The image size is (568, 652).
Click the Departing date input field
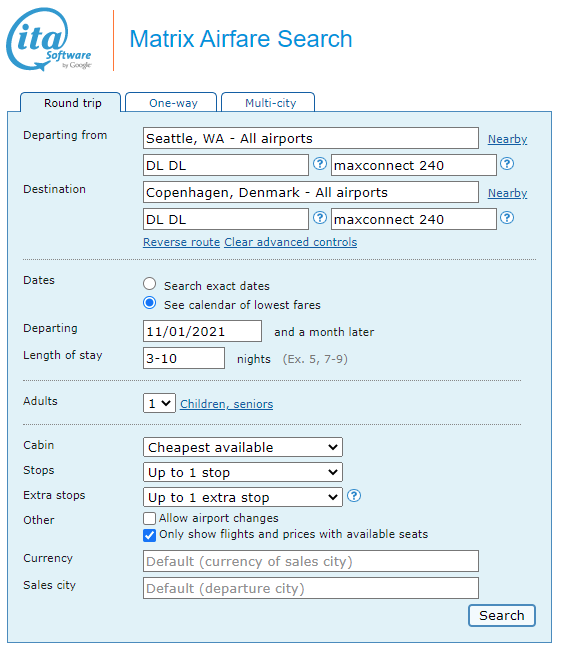point(203,331)
